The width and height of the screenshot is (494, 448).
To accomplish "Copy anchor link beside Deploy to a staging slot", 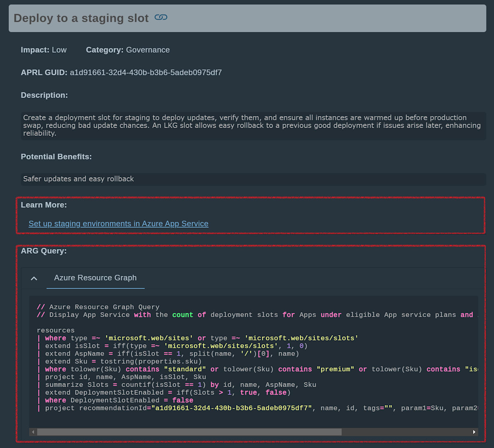I will point(161,17).
